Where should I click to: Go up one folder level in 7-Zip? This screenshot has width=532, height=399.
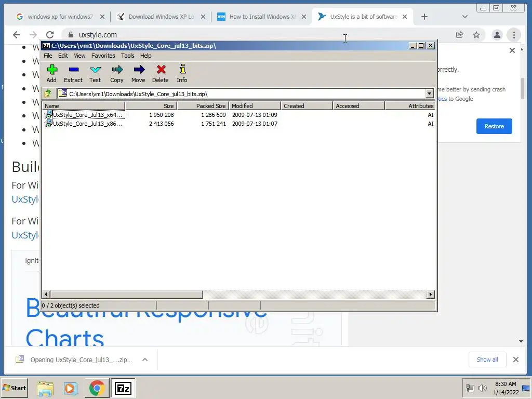coord(48,94)
